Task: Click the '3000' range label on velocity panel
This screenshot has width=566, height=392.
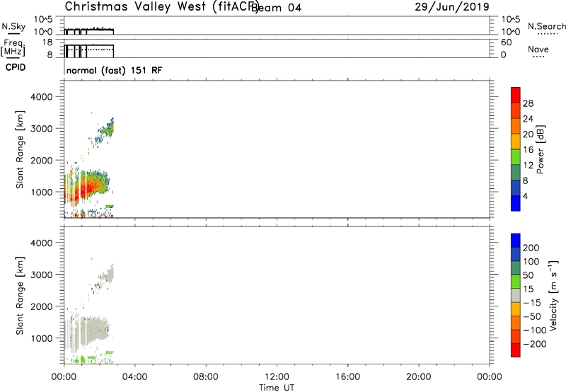Action: [x=42, y=275]
